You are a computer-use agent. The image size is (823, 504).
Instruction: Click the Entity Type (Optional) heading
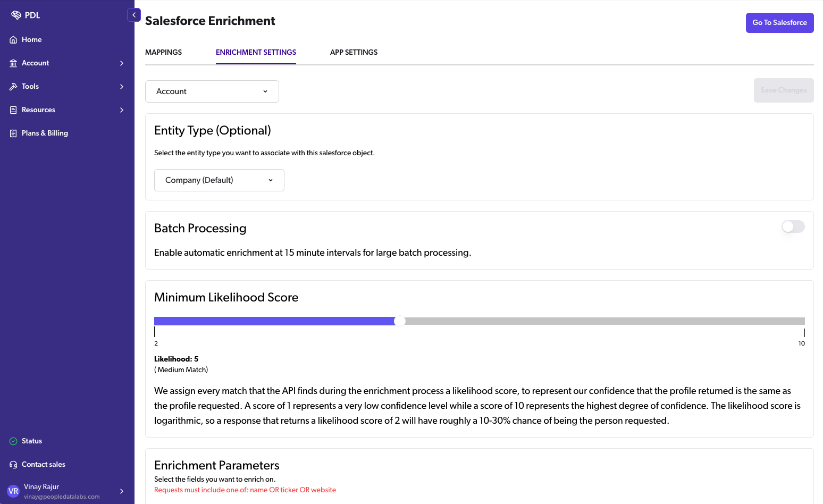(213, 131)
